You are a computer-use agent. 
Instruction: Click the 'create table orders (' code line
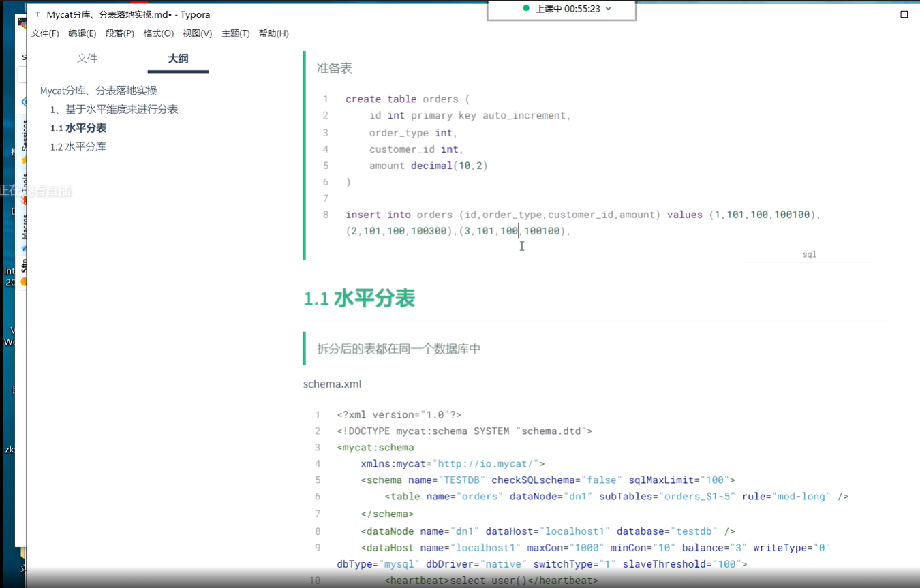click(408, 99)
